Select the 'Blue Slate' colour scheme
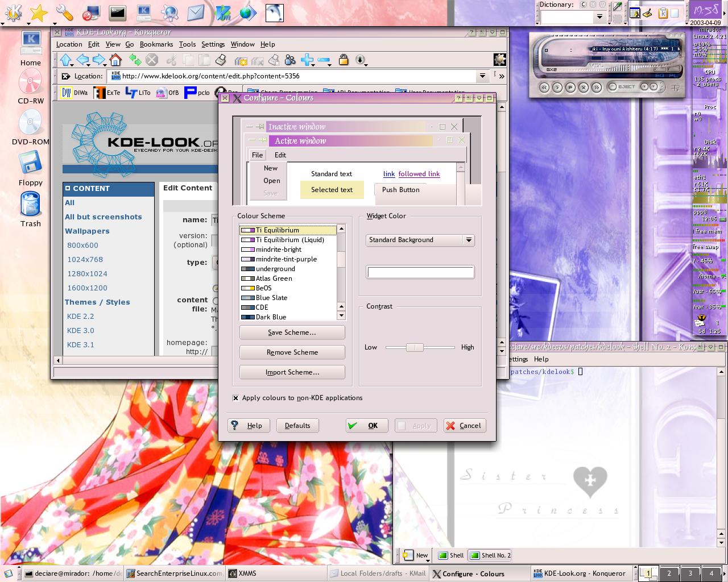728x582 pixels. (288, 298)
